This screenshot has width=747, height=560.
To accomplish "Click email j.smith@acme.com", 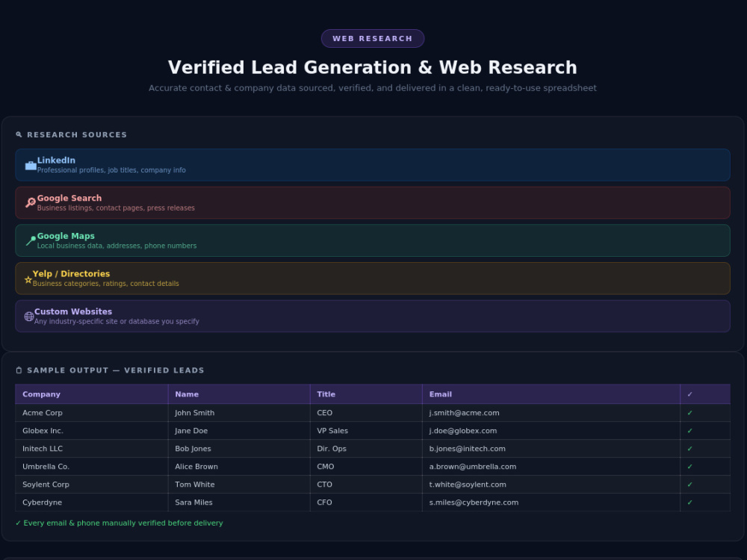I will point(464,413).
